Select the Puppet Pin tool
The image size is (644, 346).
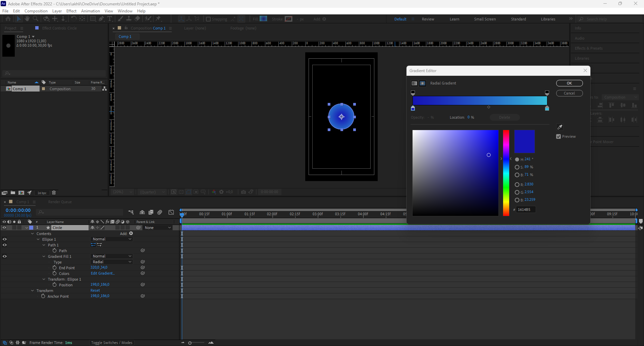click(158, 19)
